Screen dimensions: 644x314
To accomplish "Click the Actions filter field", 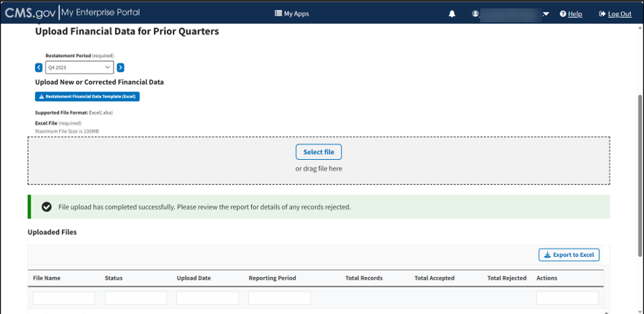I will (567, 298).
